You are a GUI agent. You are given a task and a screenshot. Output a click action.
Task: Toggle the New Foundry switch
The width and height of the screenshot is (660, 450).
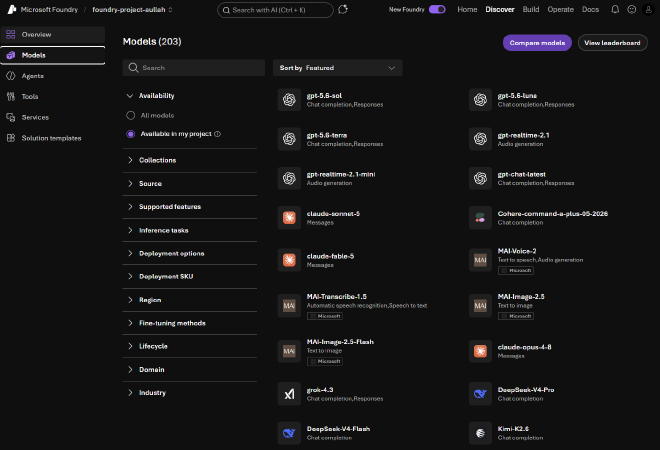(437, 9)
